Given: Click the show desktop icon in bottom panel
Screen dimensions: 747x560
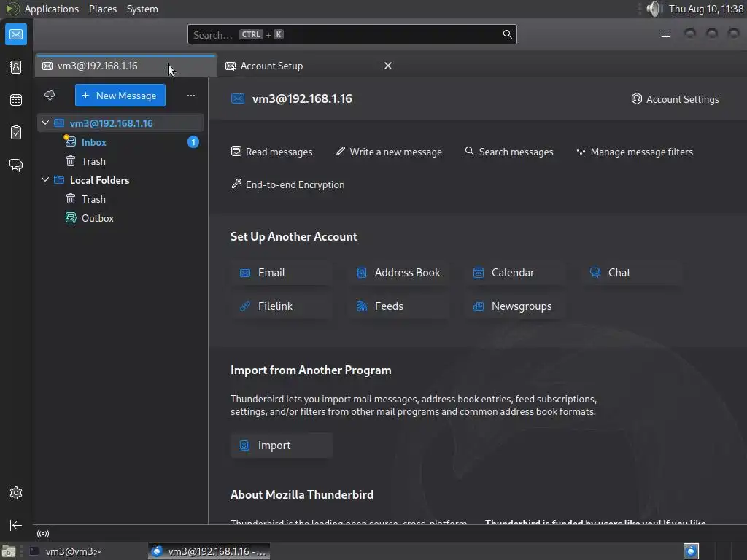Looking at the screenshot, I should pyautogui.click(x=9, y=551).
